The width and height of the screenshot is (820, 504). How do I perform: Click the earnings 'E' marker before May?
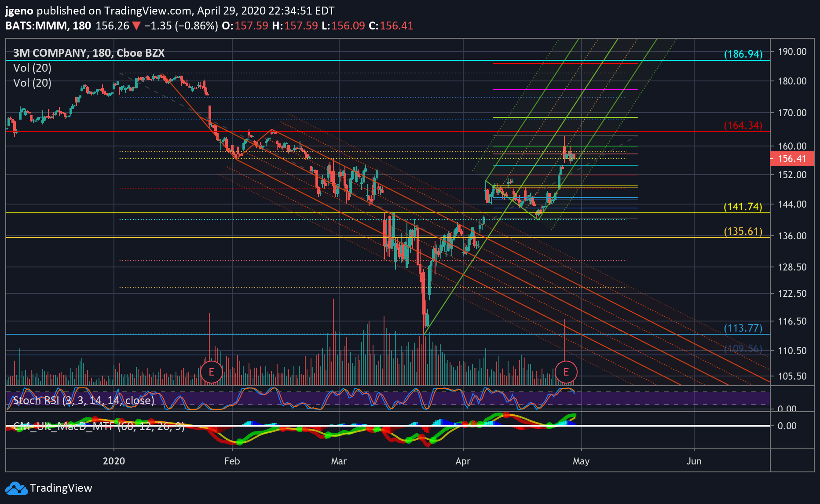(x=566, y=372)
